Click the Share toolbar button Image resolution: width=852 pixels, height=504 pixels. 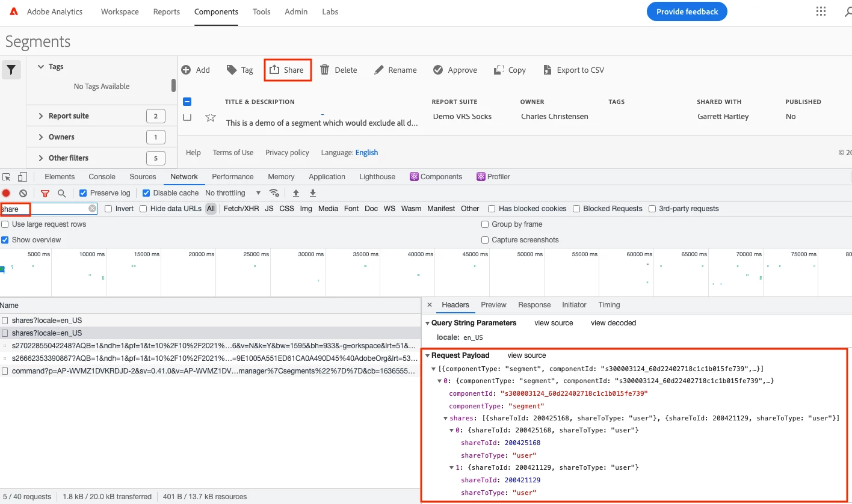[287, 70]
